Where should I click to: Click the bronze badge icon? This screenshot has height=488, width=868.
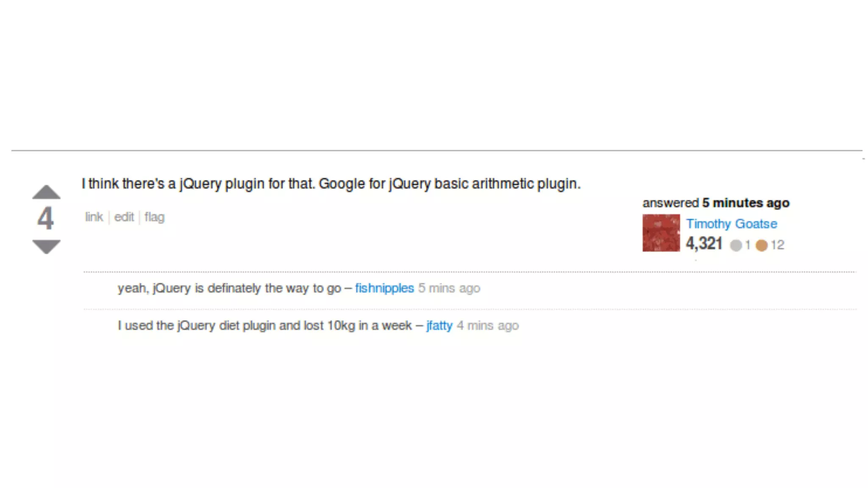(x=762, y=245)
